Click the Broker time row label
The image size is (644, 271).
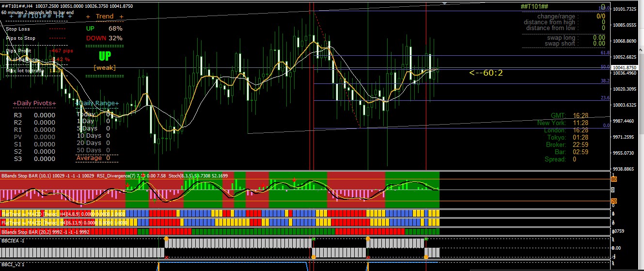tap(556, 145)
